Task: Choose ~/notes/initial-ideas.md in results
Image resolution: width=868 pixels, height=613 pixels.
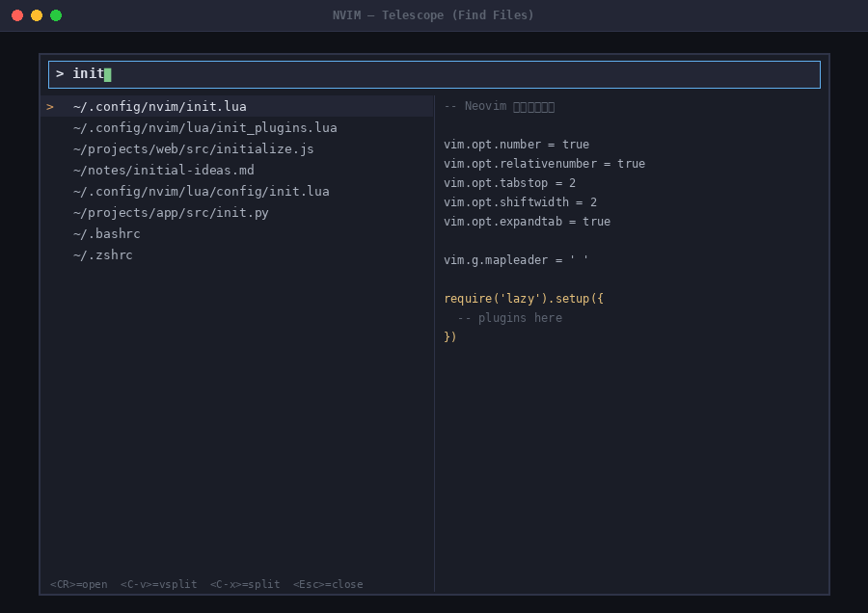Action: (237, 170)
